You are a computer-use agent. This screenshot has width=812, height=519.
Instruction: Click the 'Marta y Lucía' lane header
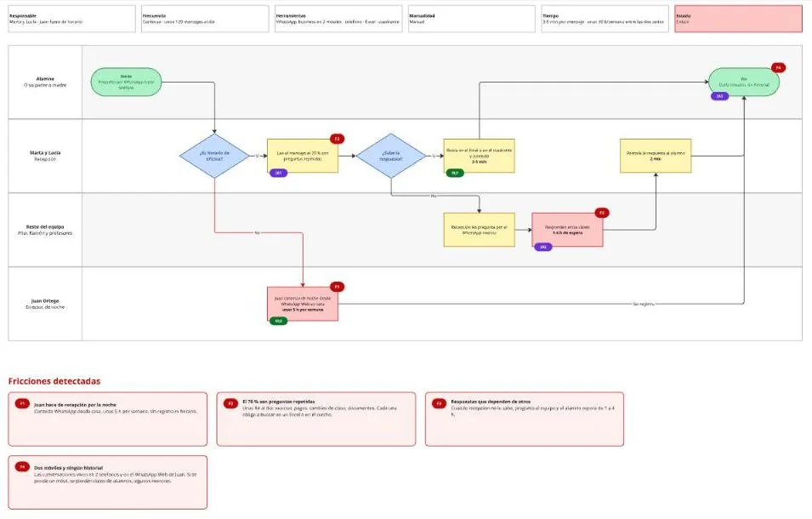click(45, 156)
